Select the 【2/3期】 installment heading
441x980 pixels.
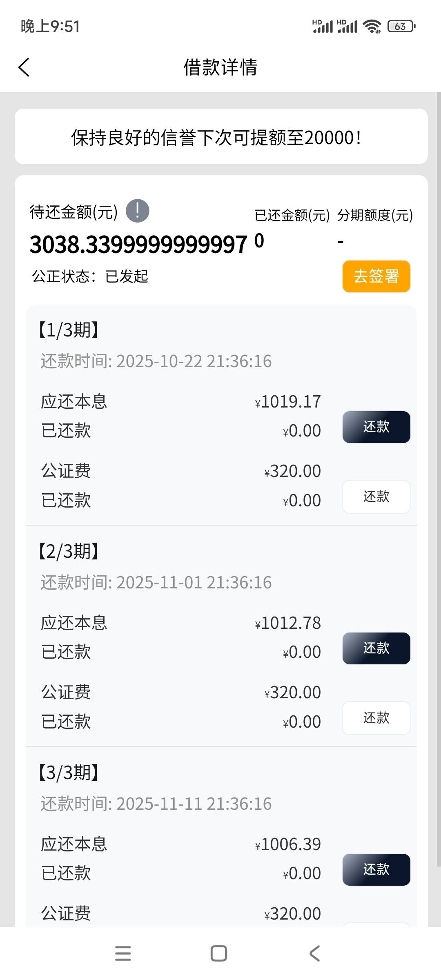point(69,551)
